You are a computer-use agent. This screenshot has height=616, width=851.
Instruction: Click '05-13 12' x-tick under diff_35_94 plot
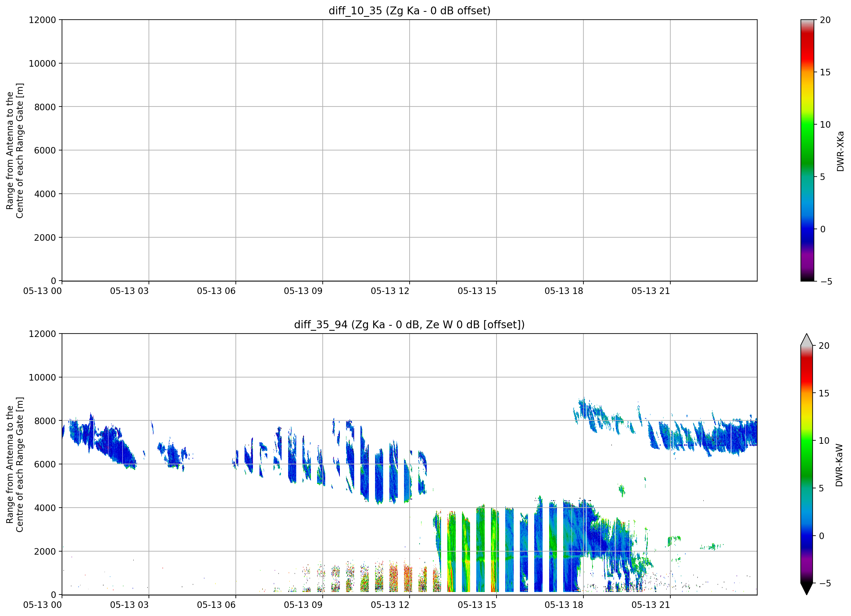pyautogui.click(x=390, y=605)
